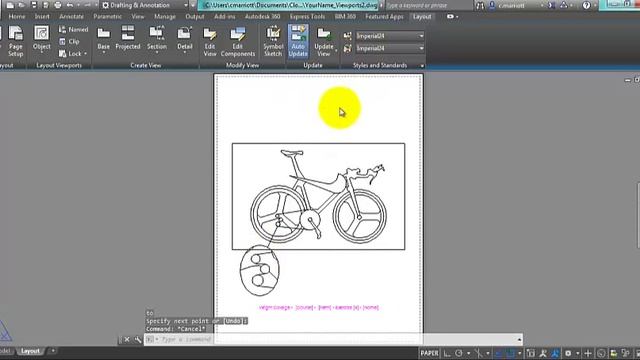The image size is (640, 360).
Task: Open the Annotate ribbon tab
Action: point(71,17)
